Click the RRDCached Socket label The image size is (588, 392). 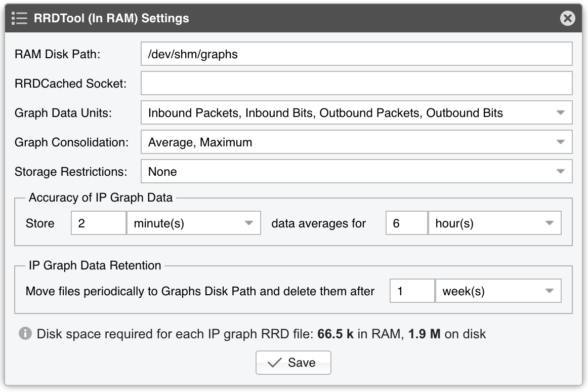pyautogui.click(x=70, y=84)
